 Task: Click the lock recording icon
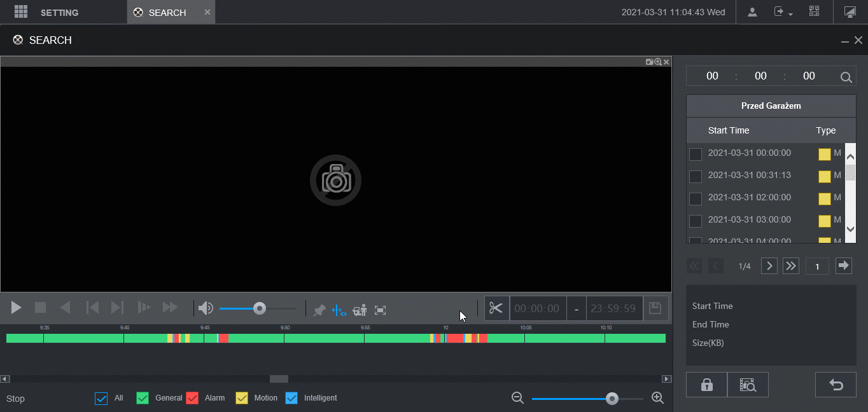[x=706, y=385]
